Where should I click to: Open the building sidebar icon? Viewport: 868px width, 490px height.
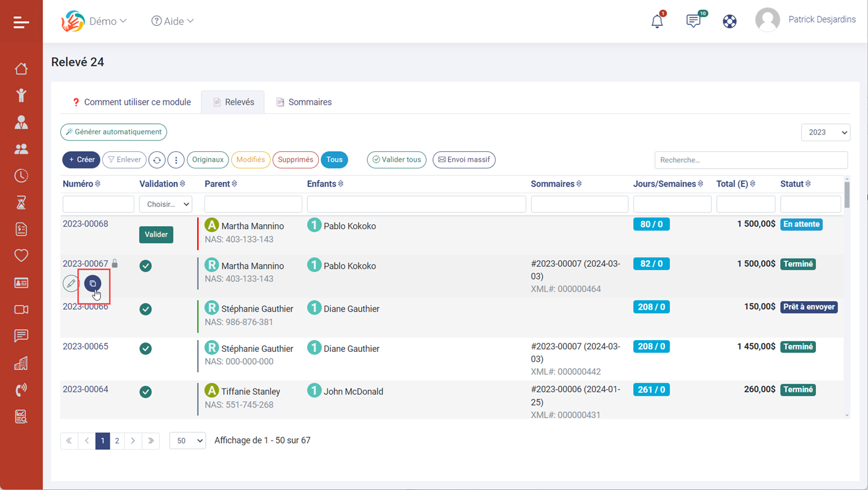click(21, 363)
